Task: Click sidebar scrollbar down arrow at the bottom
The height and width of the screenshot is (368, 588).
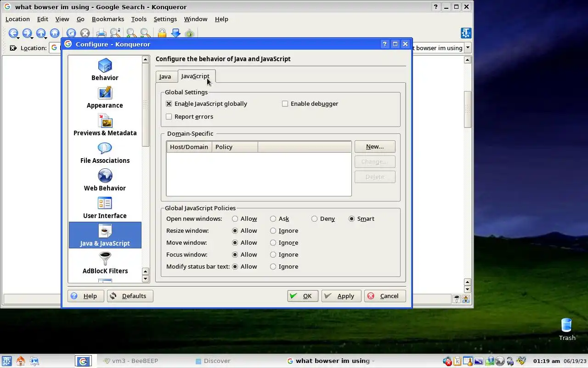Action: pyautogui.click(x=146, y=279)
